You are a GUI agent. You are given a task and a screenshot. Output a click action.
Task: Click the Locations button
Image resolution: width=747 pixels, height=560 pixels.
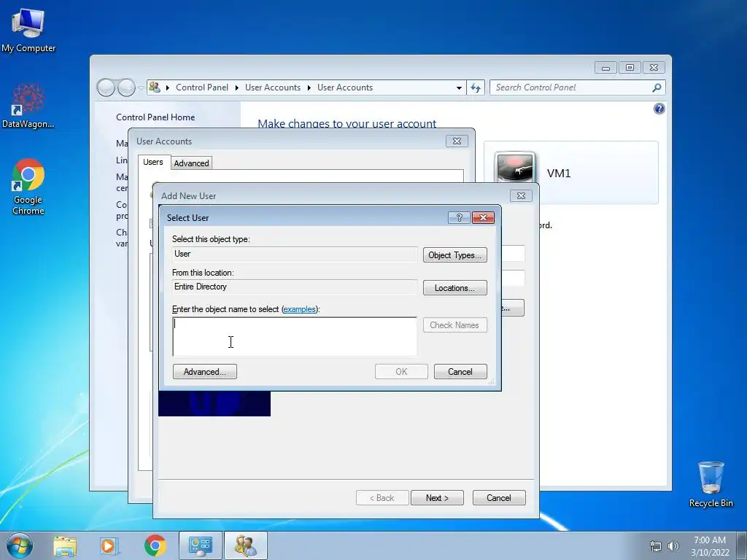(455, 288)
